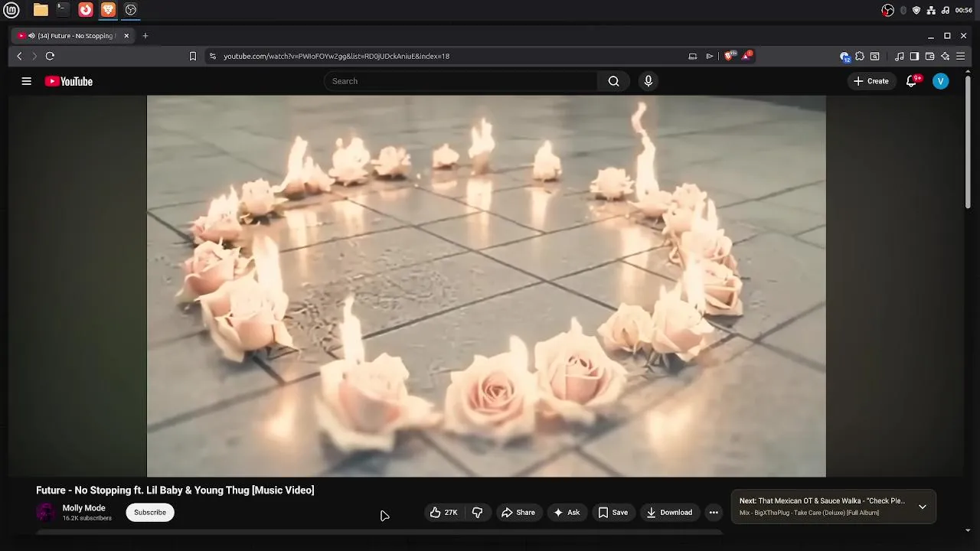Focus the YouTube search field
980x551 pixels.
tap(461, 81)
